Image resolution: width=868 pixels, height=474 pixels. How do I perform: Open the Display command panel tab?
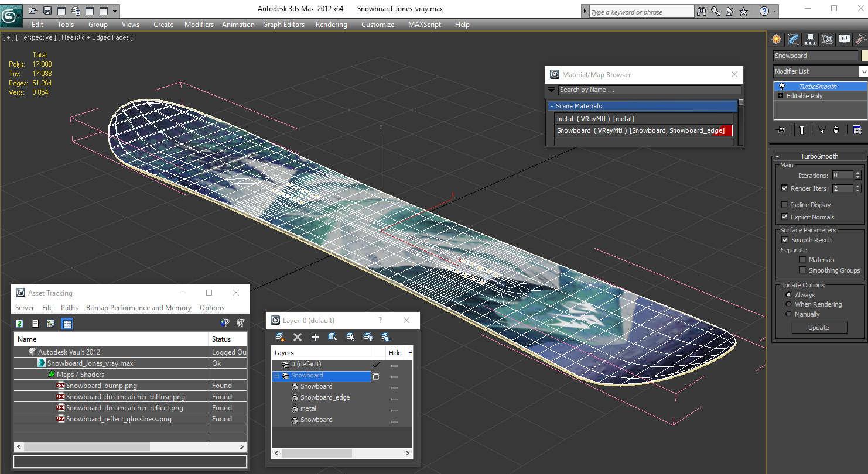[844, 39]
